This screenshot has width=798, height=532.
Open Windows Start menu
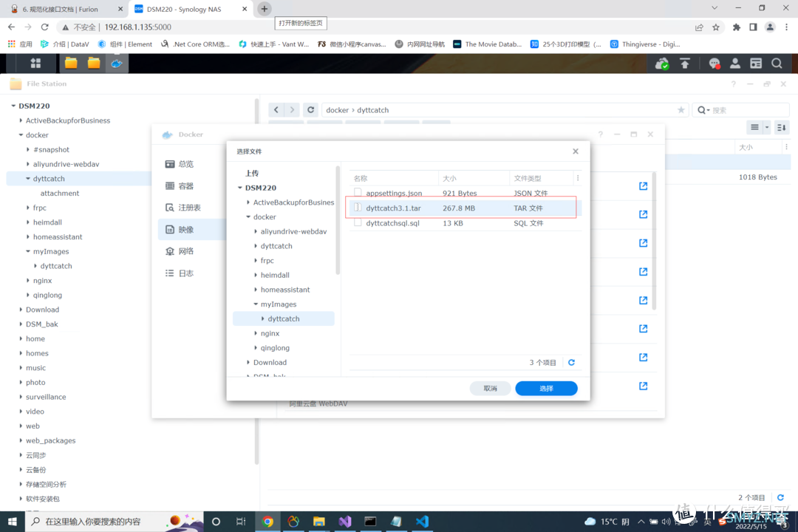pos(13,522)
